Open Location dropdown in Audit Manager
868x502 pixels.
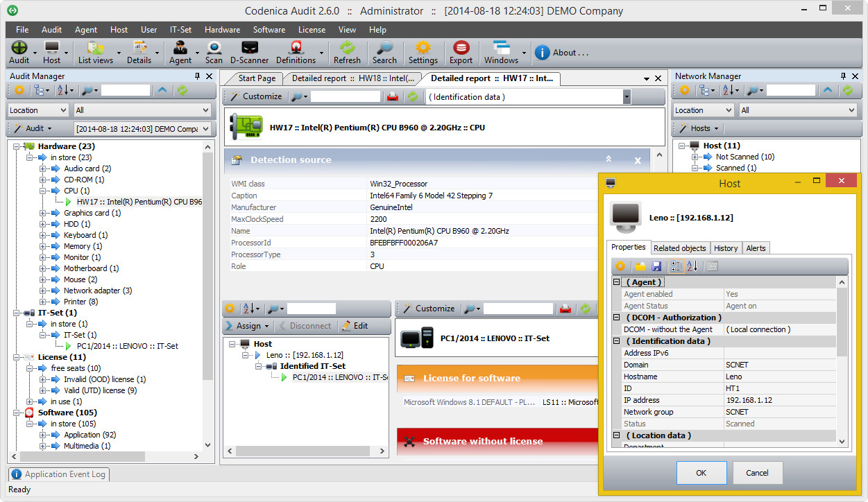coord(38,110)
